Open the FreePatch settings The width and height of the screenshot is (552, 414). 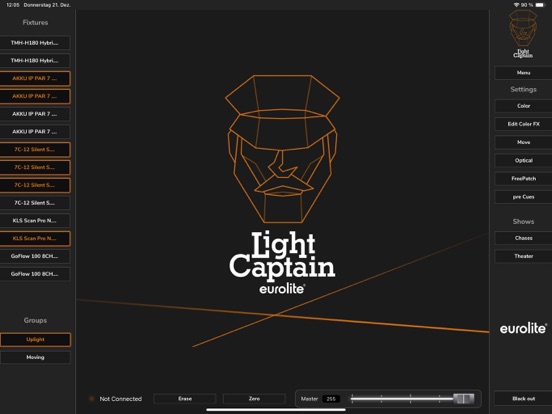(x=523, y=179)
